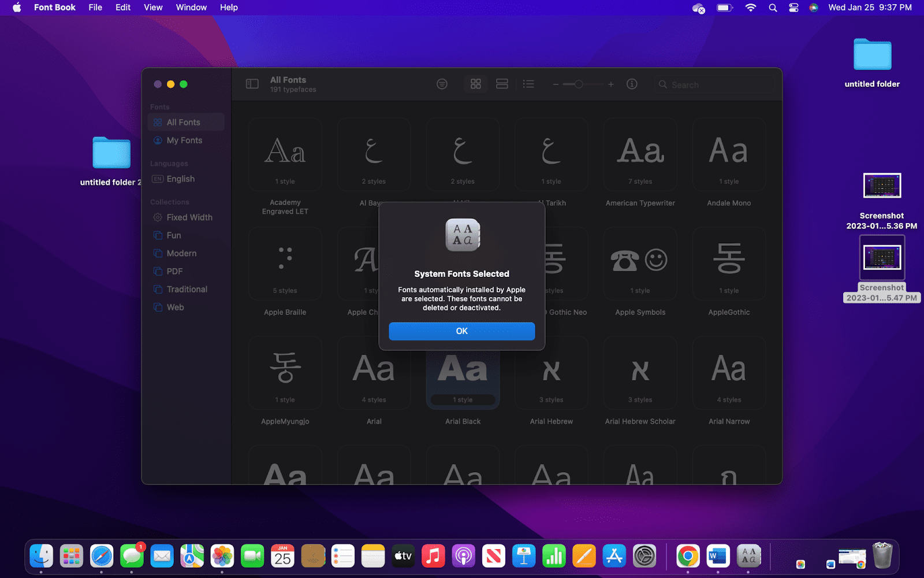The image size is (924, 578).
Task: Select the Arial Hebrew Scholar font card
Action: coord(640,373)
